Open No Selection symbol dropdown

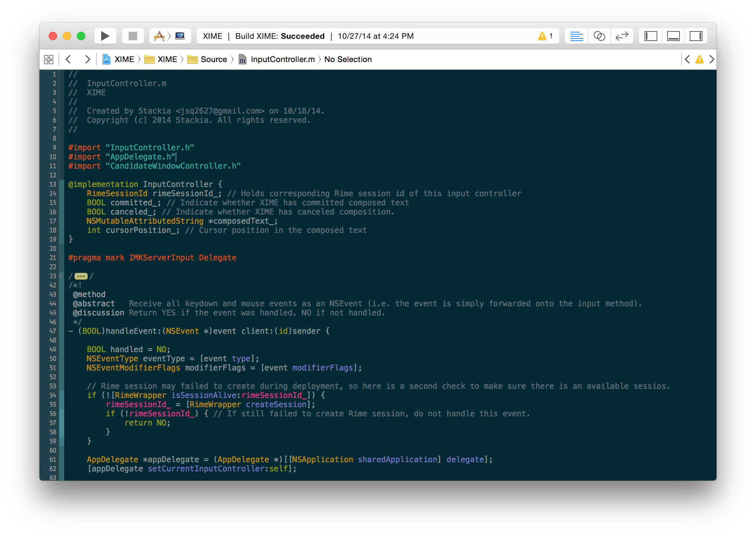[348, 59]
